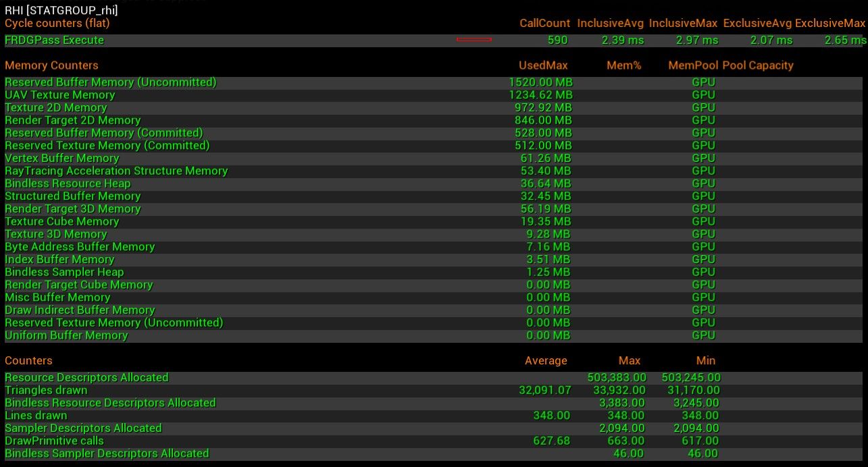Screen dimensions: 868x467
Task: Select Bindless Sampler Descriptors Allocated row
Action: (x=434, y=454)
